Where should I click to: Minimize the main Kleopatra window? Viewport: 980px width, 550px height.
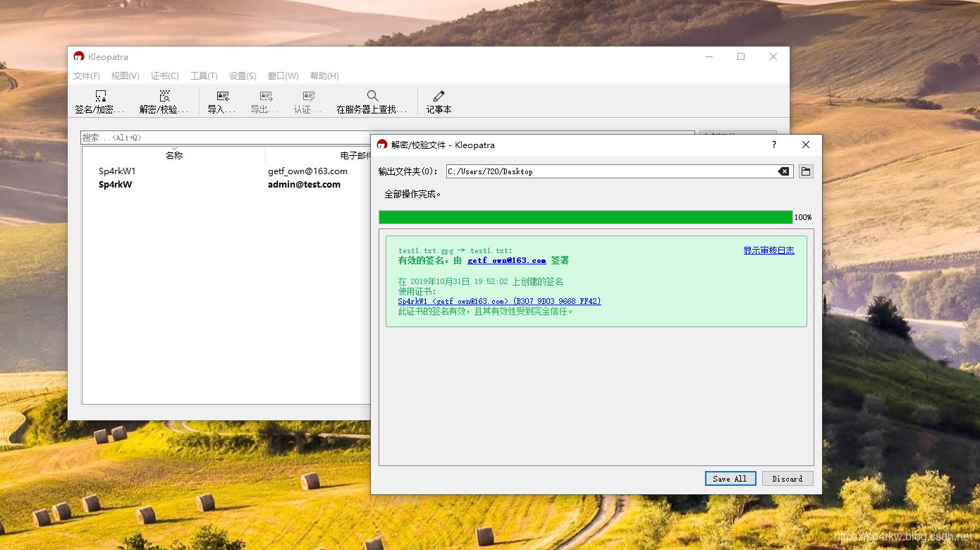click(709, 56)
